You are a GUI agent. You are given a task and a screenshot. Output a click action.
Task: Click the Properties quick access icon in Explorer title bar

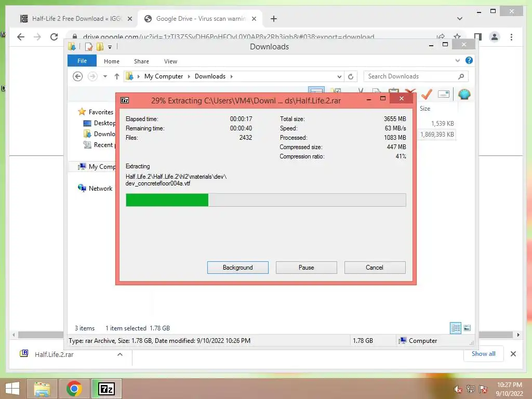89,46
